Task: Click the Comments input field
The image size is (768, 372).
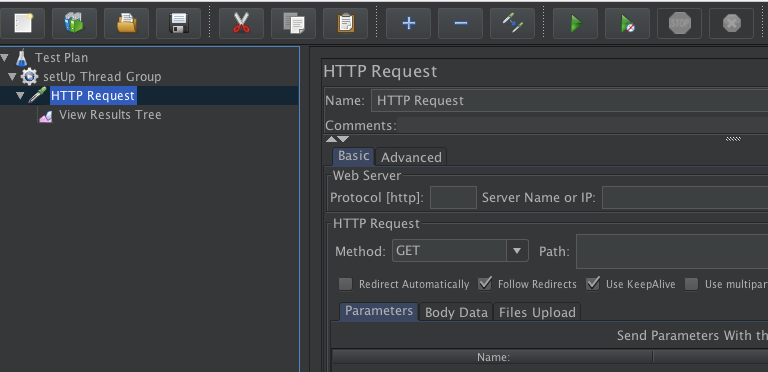Action: click(582, 125)
